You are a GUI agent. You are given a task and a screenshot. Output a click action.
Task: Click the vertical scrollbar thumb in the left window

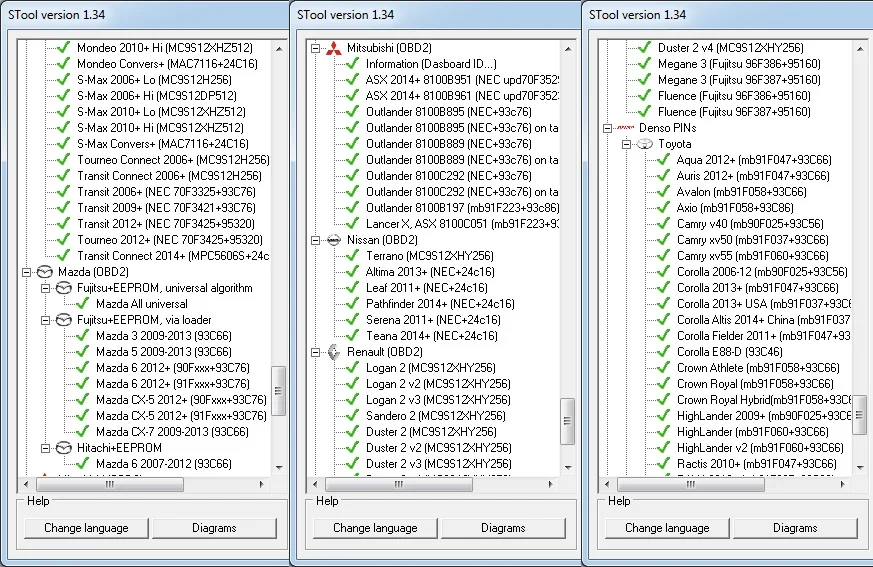[x=278, y=390]
